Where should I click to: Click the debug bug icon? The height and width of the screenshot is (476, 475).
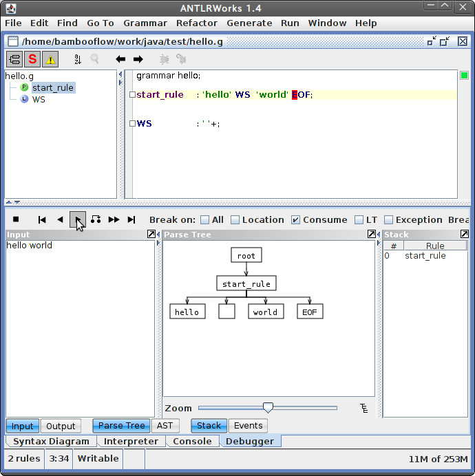click(164, 59)
